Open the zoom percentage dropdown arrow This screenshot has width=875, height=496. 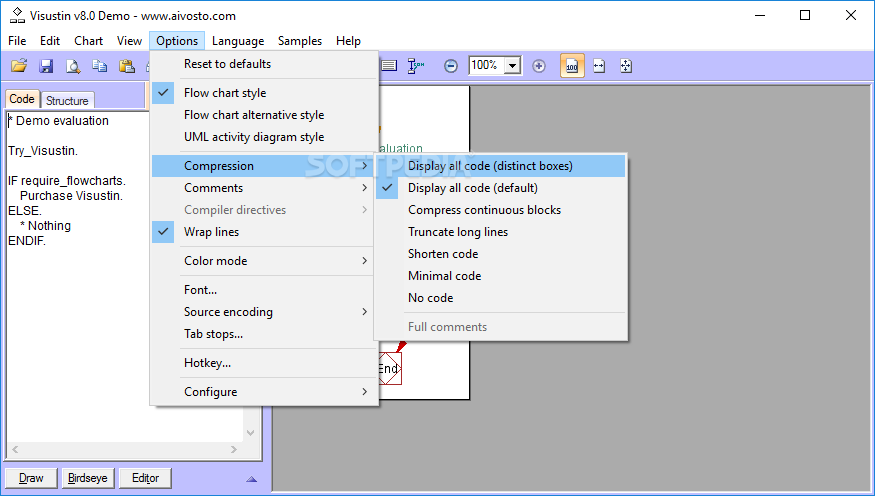(x=512, y=66)
